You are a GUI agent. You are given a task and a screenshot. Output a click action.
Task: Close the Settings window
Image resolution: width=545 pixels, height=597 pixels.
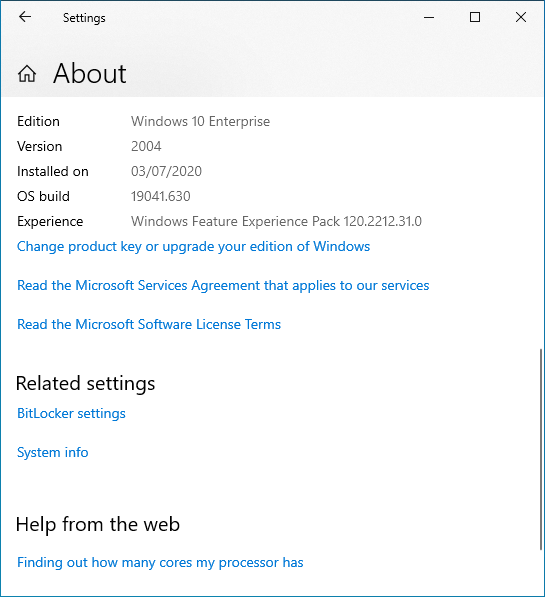pos(521,17)
